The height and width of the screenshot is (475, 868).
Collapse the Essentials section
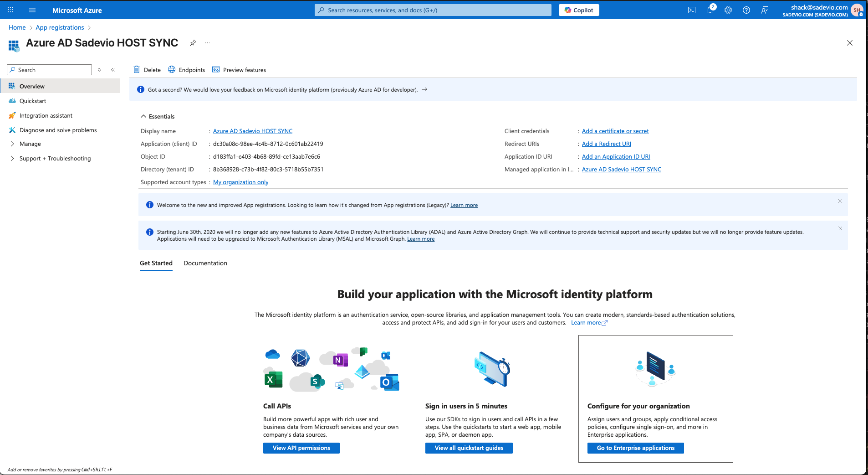click(143, 116)
